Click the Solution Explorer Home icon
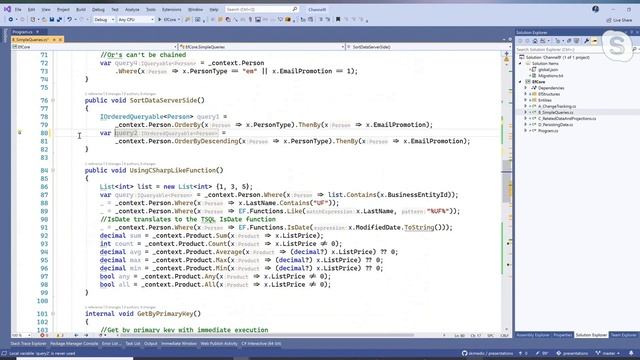Image resolution: width=640 pixels, height=360 pixels. pos(535,41)
